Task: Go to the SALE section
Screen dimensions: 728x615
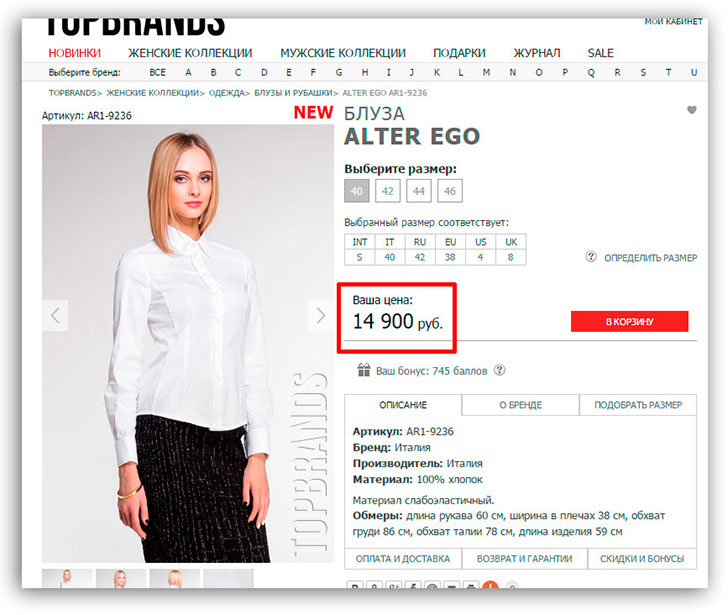Action: click(x=600, y=53)
